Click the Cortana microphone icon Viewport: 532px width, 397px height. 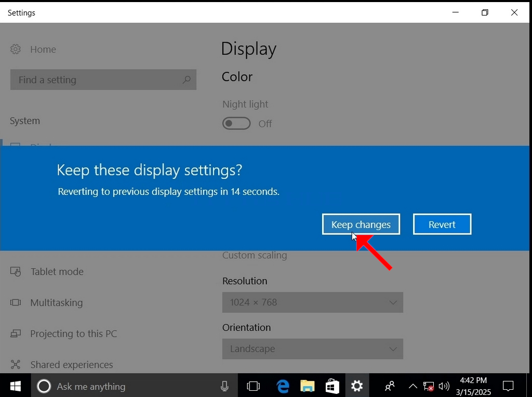(x=224, y=386)
